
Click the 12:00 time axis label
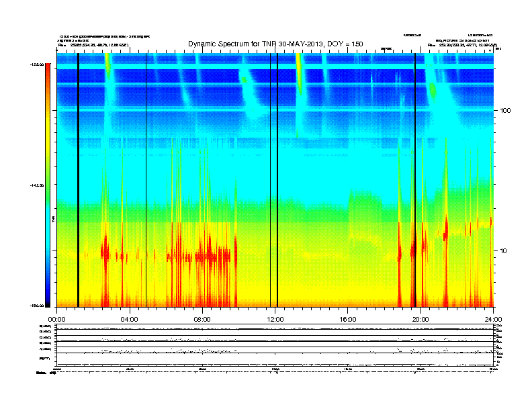click(x=275, y=320)
